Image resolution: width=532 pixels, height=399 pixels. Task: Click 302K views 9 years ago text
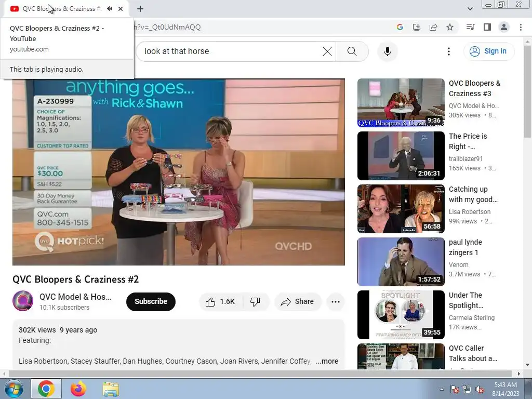click(x=58, y=330)
